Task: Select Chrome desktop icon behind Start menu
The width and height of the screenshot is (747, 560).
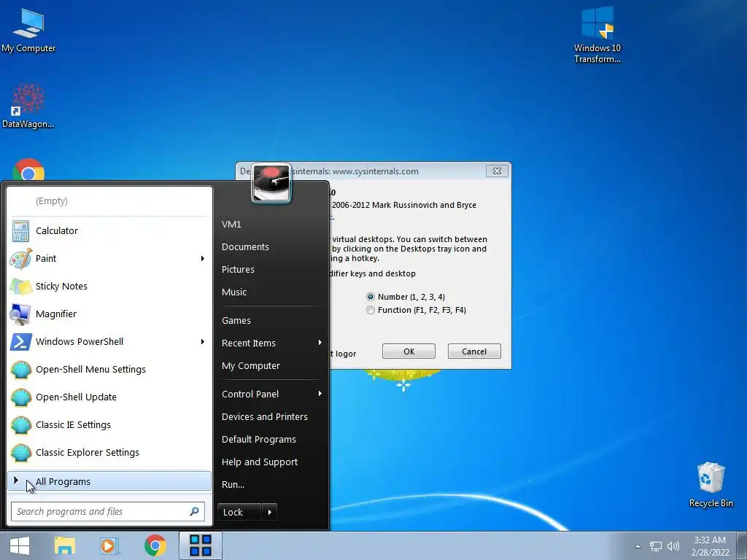Action: (x=28, y=169)
